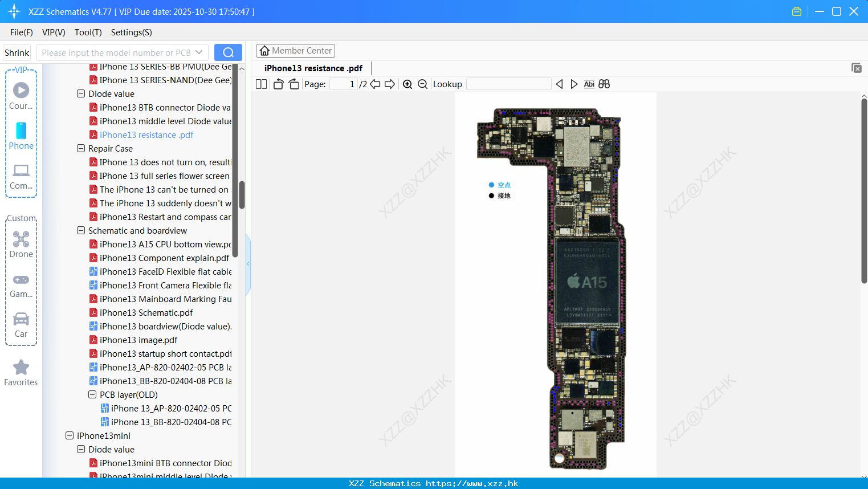Image resolution: width=868 pixels, height=489 pixels.
Task: Collapse the first Diode value folder
Action: coord(81,93)
